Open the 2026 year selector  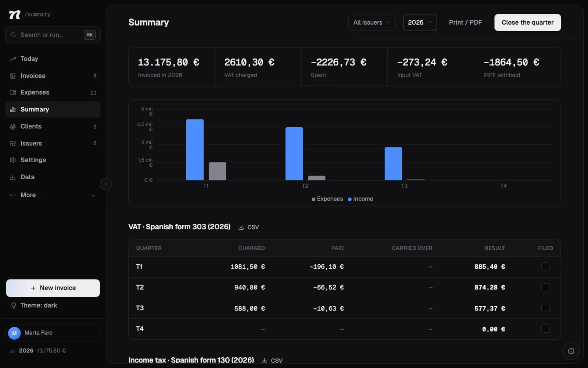(420, 22)
